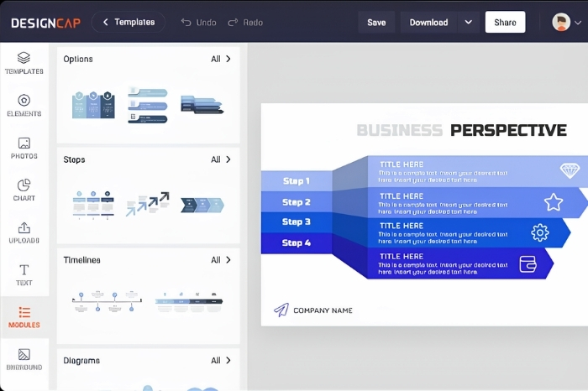Screen dimensions: 588x391
Task: Download the design
Action: click(x=428, y=23)
